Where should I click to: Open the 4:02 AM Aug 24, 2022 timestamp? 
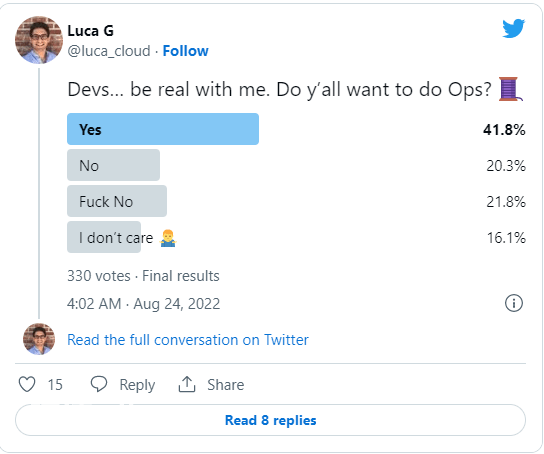(x=144, y=304)
